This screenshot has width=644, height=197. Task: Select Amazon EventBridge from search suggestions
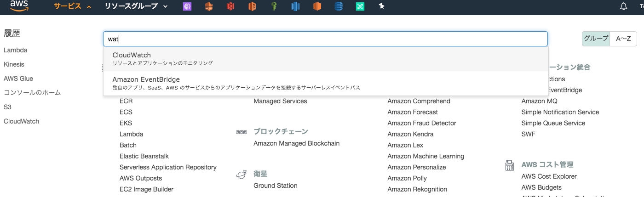[x=326, y=83]
